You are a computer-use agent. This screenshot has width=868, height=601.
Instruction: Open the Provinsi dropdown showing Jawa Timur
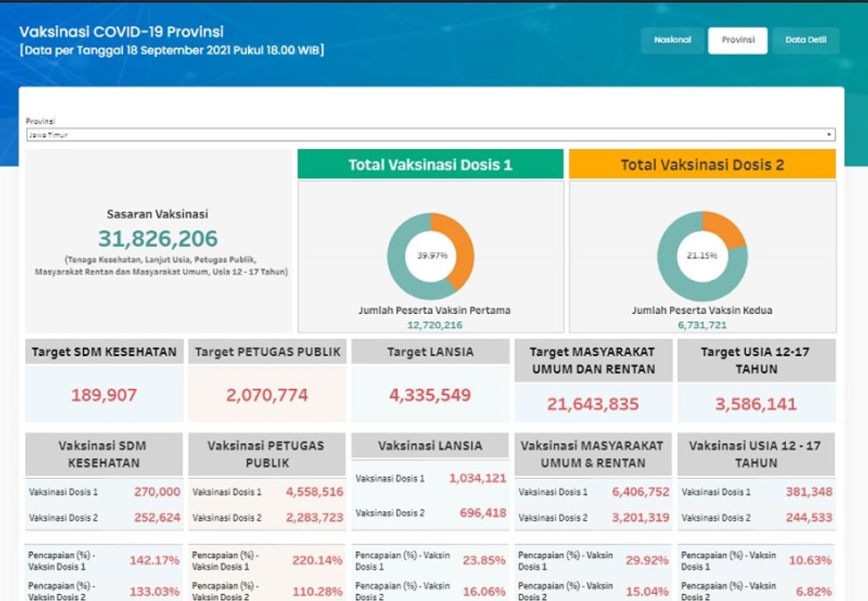tap(430, 135)
